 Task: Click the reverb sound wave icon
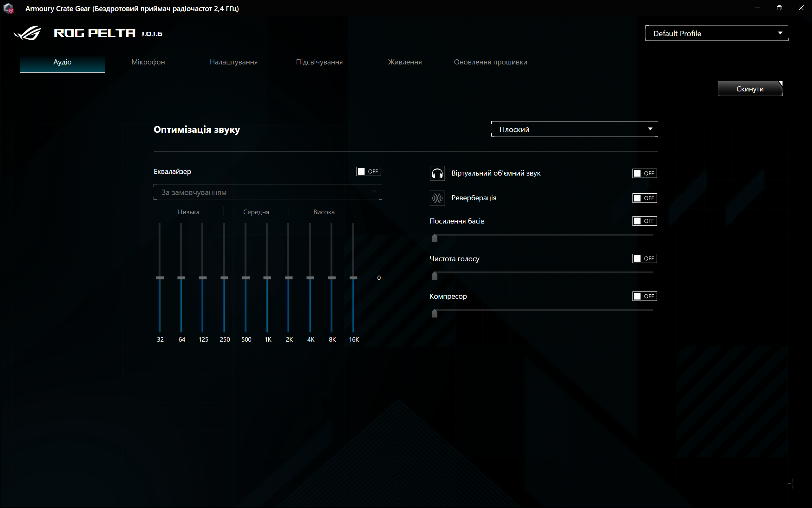437,198
